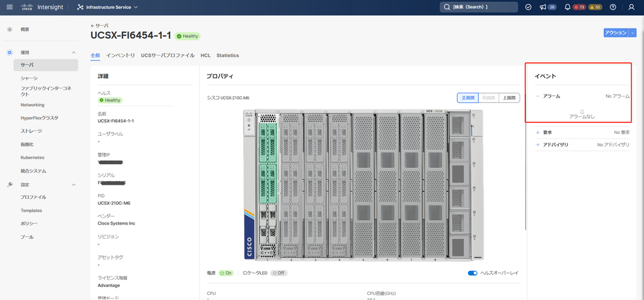Open the Infrastructure Service switcher dropdown

[108, 7]
